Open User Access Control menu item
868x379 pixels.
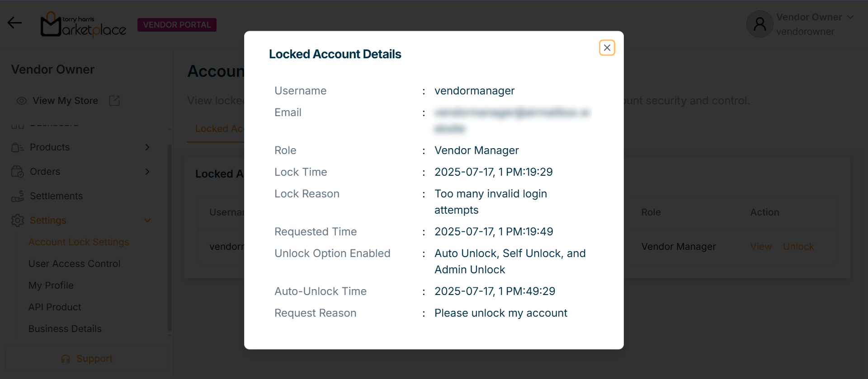(74, 264)
